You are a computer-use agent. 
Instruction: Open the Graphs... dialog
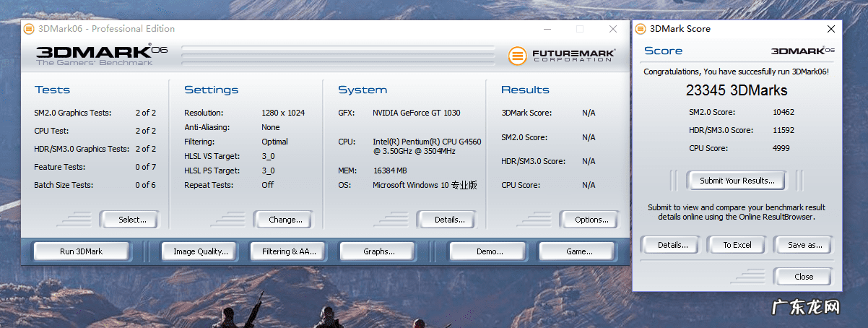point(379,251)
